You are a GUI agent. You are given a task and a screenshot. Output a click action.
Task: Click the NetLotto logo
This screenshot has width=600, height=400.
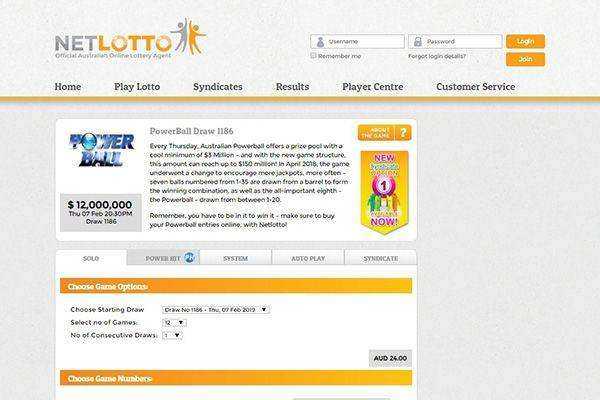click(x=130, y=39)
